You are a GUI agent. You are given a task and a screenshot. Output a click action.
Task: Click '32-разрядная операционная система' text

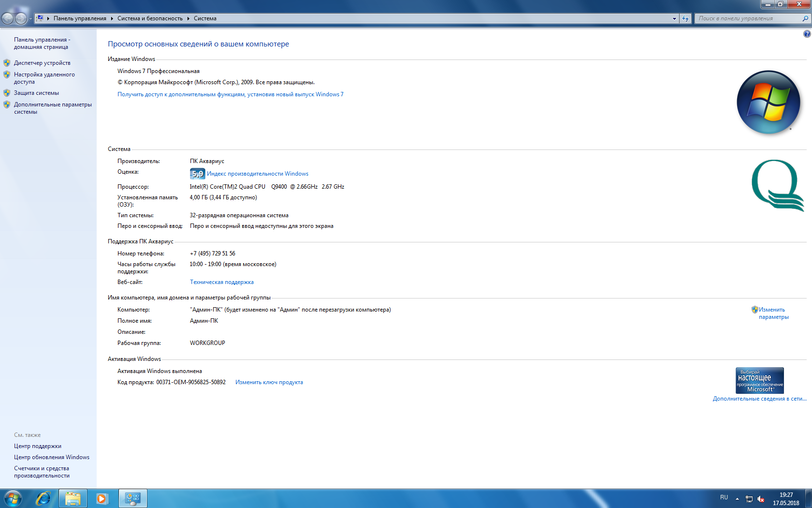click(x=239, y=215)
